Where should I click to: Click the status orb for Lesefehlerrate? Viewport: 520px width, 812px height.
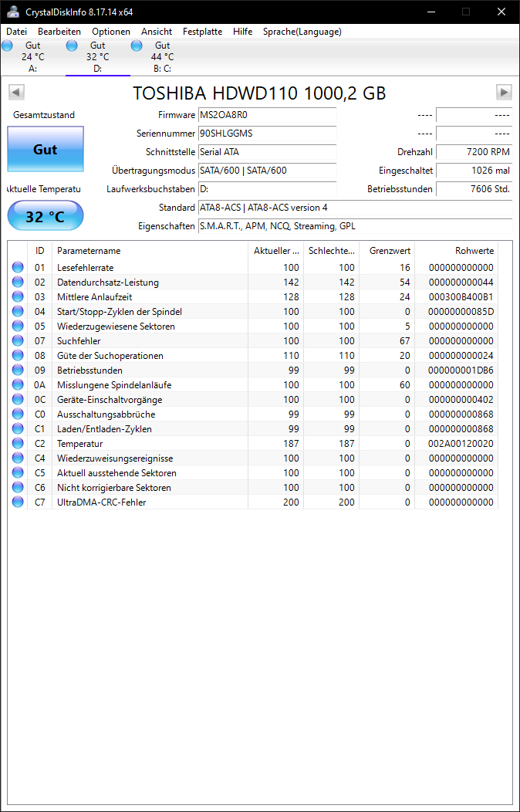point(18,267)
